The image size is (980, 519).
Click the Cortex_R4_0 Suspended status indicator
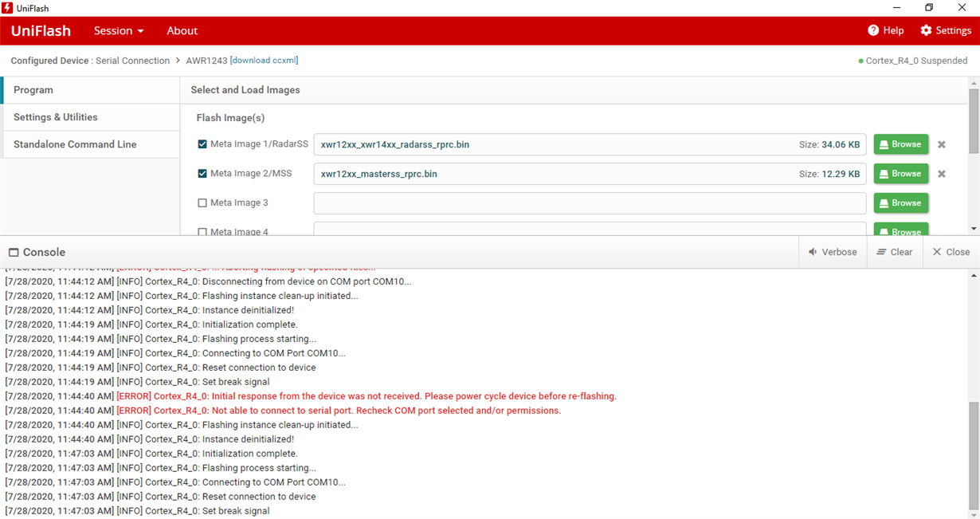click(912, 61)
